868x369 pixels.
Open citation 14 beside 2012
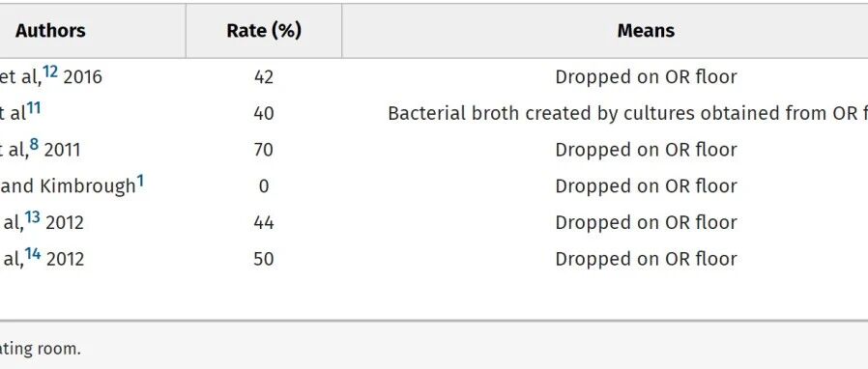click(33, 254)
